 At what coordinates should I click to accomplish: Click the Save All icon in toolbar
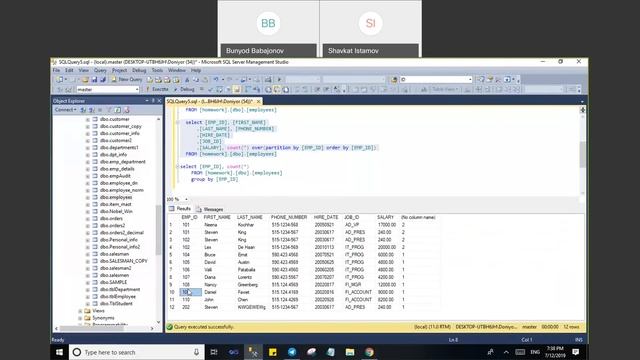pyautogui.click(x=103, y=80)
